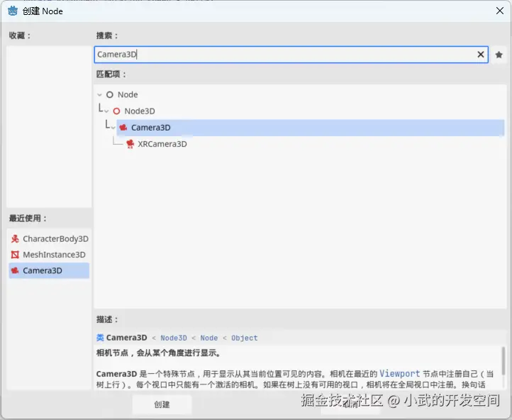Open the Node class link in the description
This screenshot has width=512, height=420.
click(209, 338)
